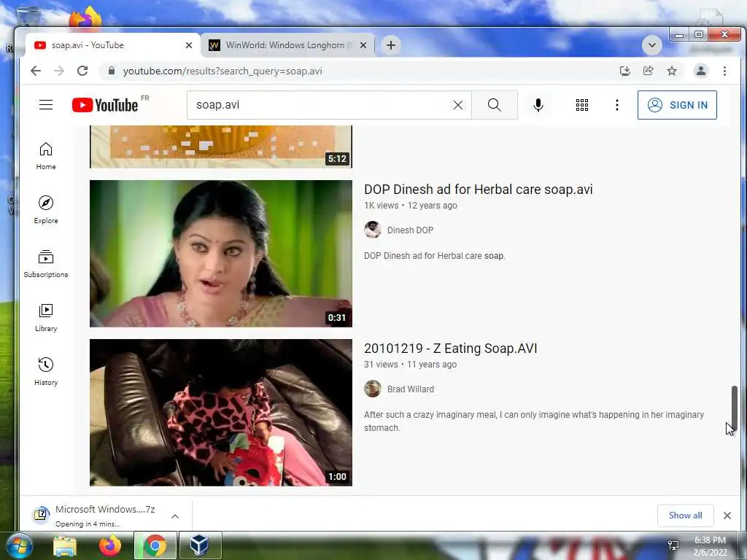
Task: Click the SIGN IN button
Action: 677,105
